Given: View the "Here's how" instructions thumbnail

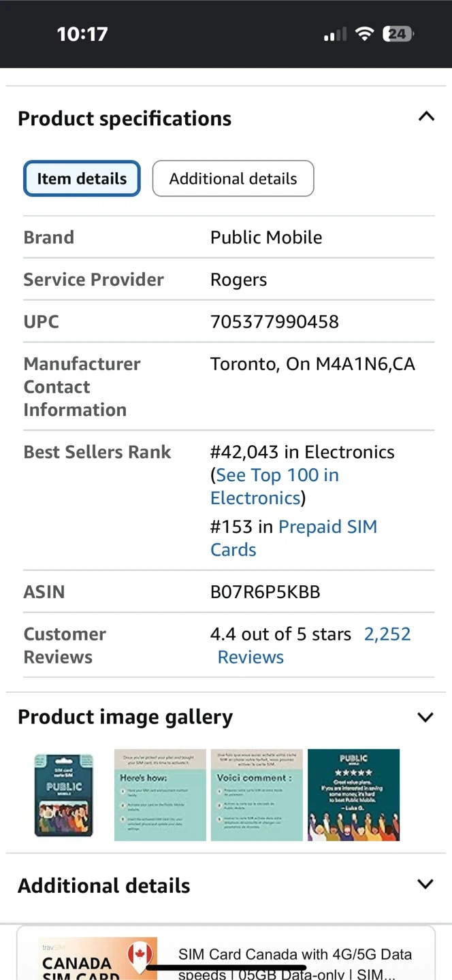Looking at the screenshot, I should tap(160, 795).
